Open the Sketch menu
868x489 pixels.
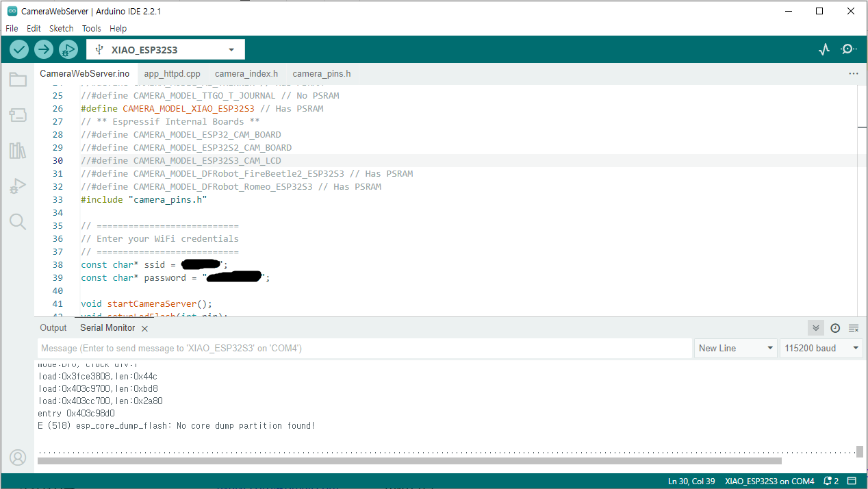(61, 29)
